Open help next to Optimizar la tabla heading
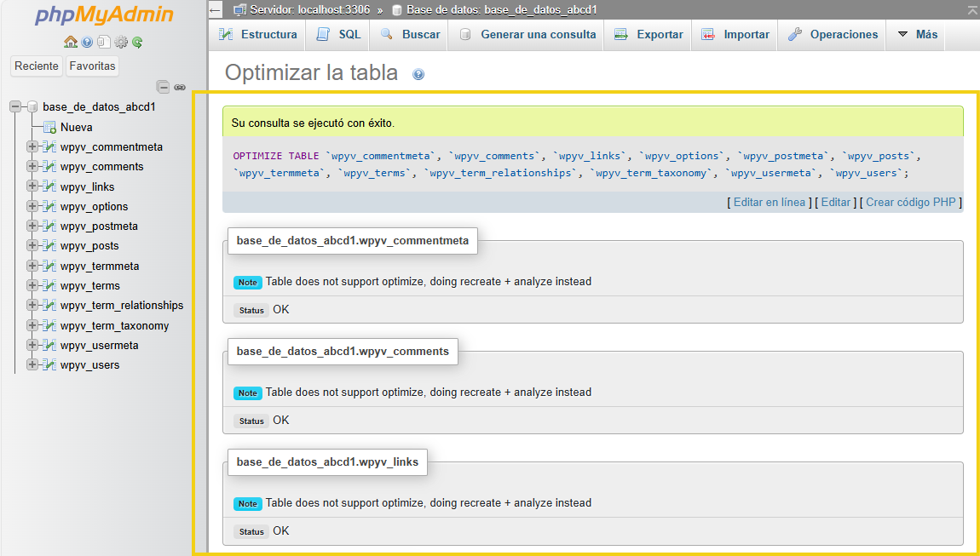 [x=417, y=72]
